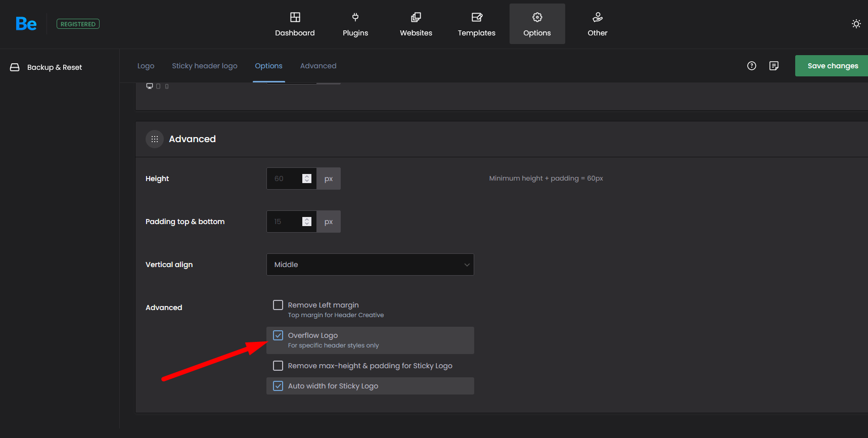Open the notes document icon
The width and height of the screenshot is (868, 438).
pyautogui.click(x=774, y=66)
